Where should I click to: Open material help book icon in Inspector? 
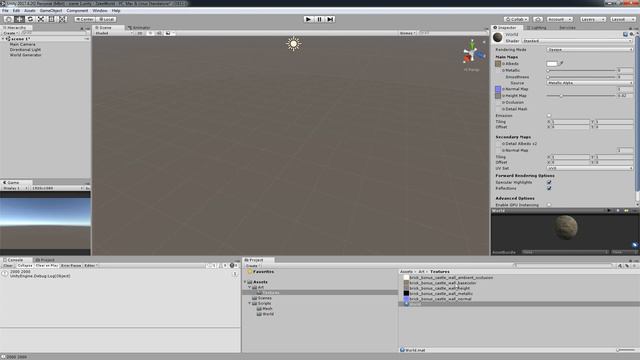point(625,34)
